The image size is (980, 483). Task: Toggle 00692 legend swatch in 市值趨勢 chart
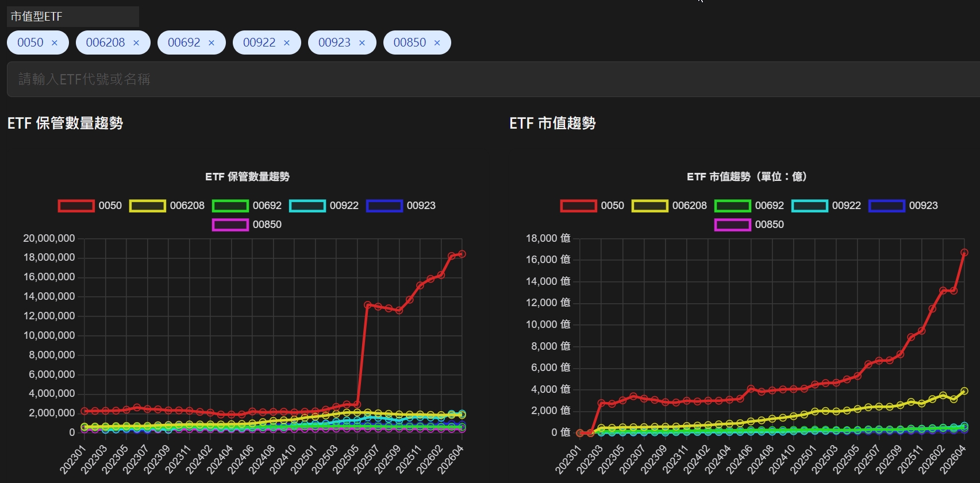coord(732,206)
